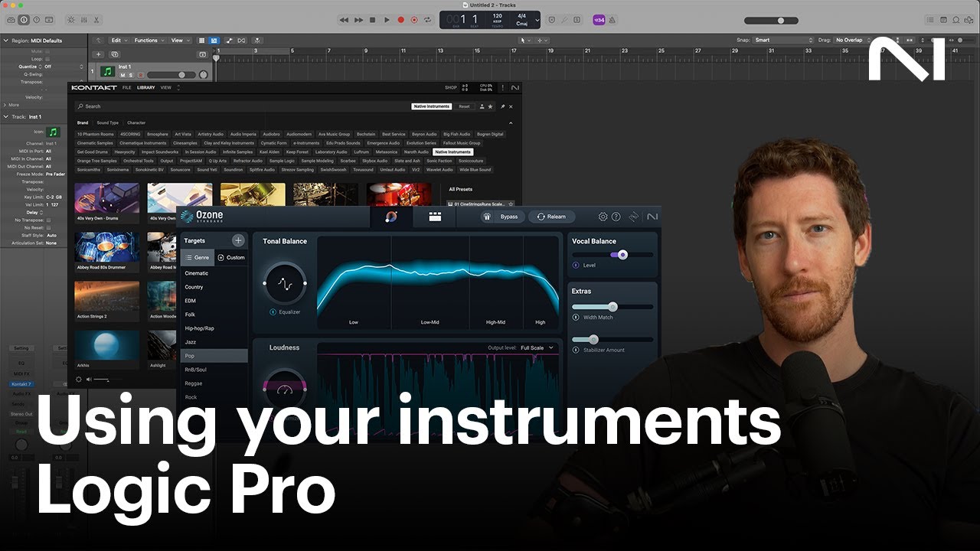Open the List Editors icon in Logic
980x551 pixels.
(x=929, y=19)
